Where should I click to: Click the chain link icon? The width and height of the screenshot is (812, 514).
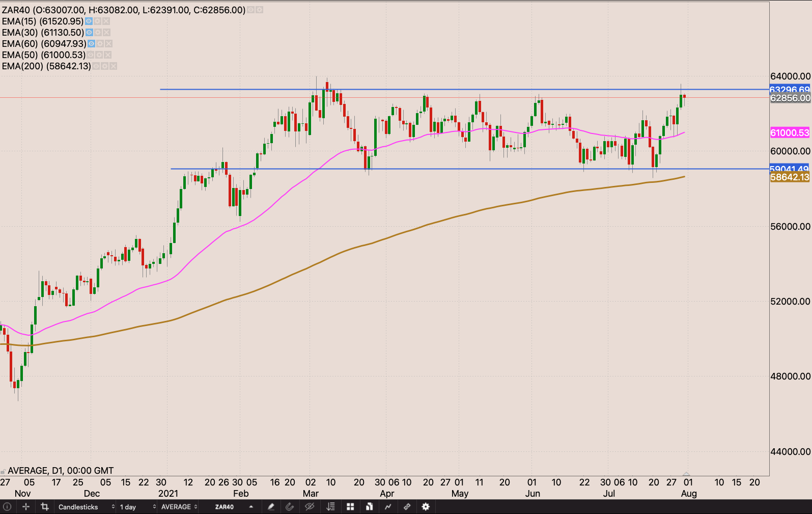[x=407, y=506]
